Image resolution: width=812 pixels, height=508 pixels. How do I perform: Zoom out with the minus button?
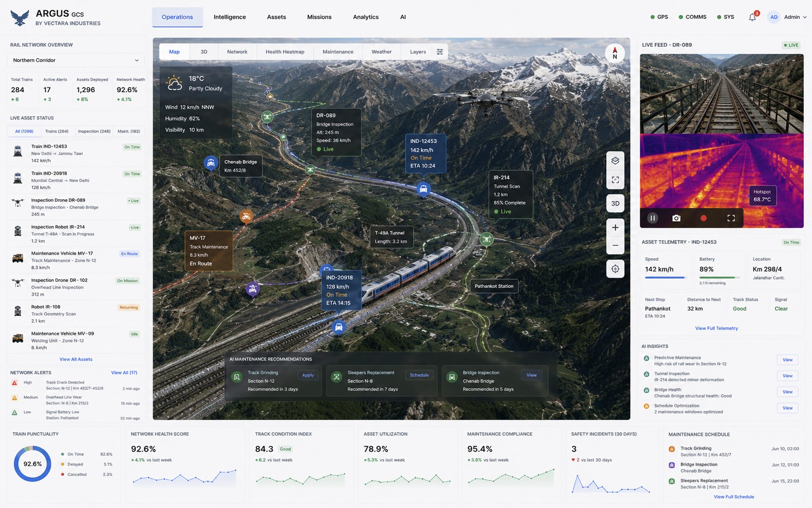point(615,245)
